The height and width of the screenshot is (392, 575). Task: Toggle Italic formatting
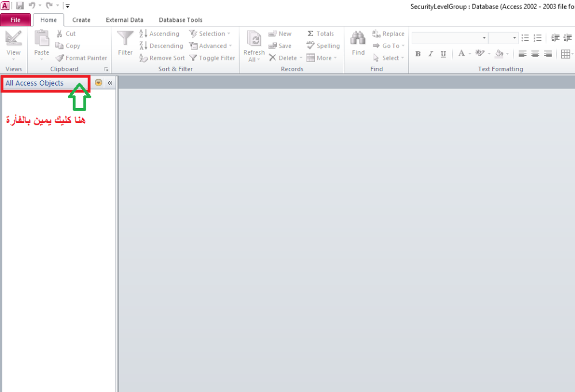(431, 54)
